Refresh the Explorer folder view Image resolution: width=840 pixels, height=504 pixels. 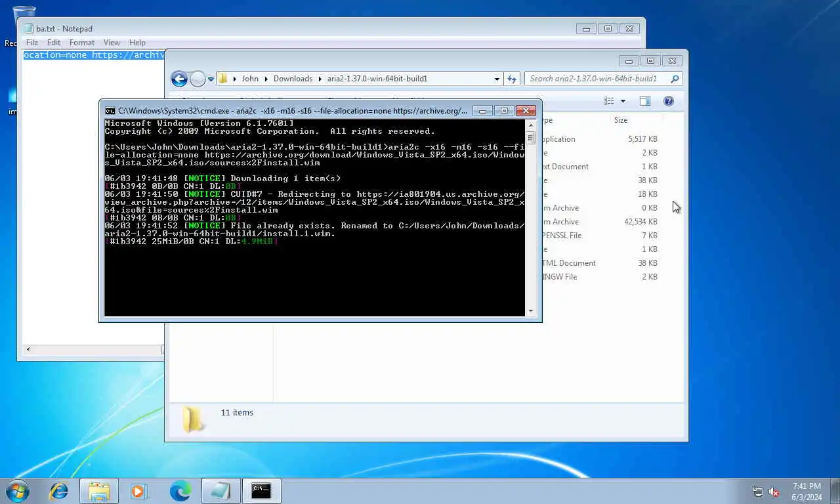pyautogui.click(x=512, y=79)
